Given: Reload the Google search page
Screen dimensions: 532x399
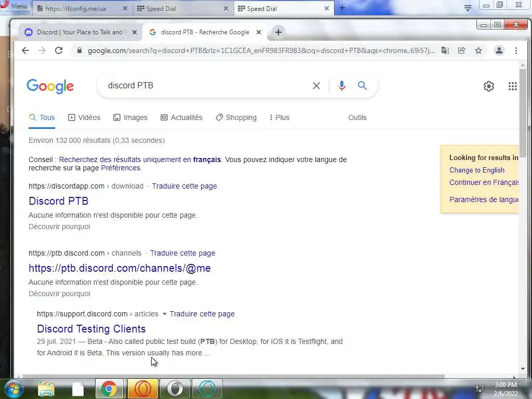Looking at the screenshot, I should click(59, 50).
